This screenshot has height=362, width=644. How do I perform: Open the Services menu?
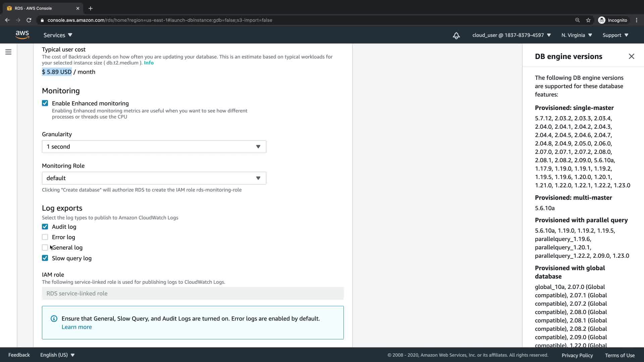point(58,35)
